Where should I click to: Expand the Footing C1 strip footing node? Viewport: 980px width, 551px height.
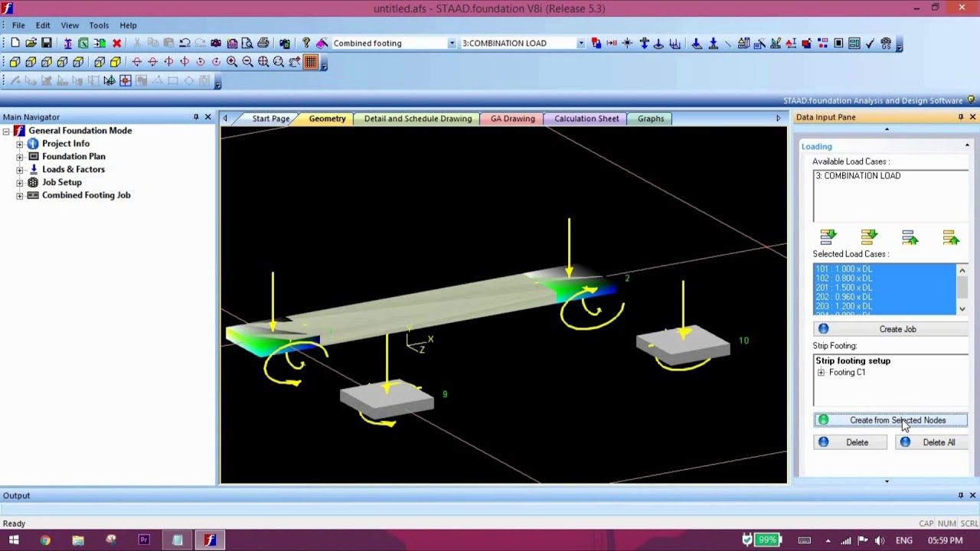click(821, 373)
